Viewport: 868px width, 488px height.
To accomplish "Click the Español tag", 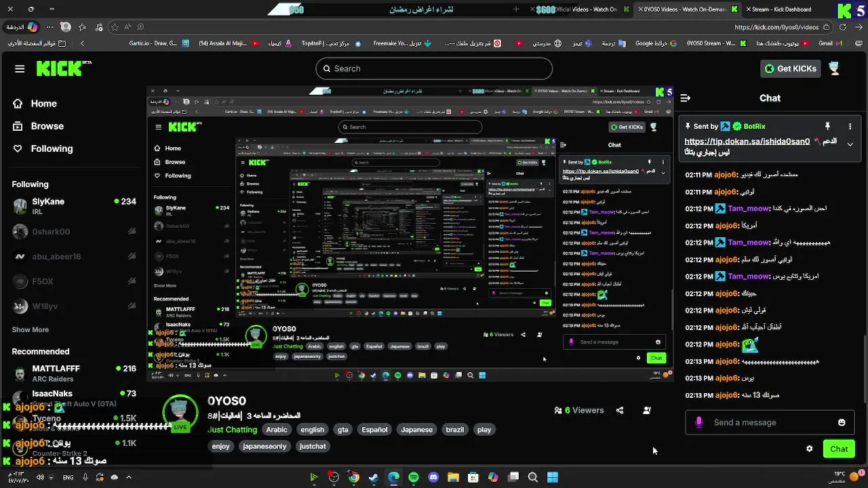I will coord(374,430).
